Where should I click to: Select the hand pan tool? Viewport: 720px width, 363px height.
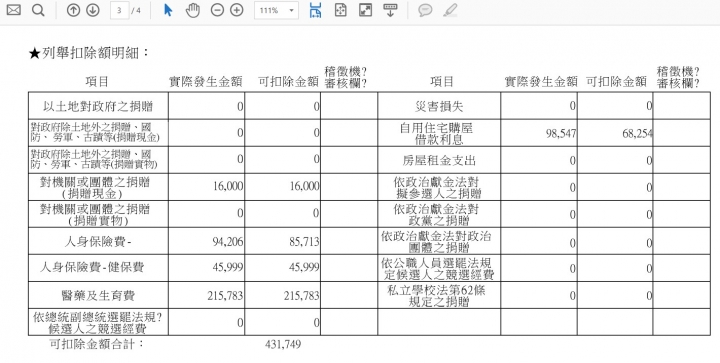[193, 10]
